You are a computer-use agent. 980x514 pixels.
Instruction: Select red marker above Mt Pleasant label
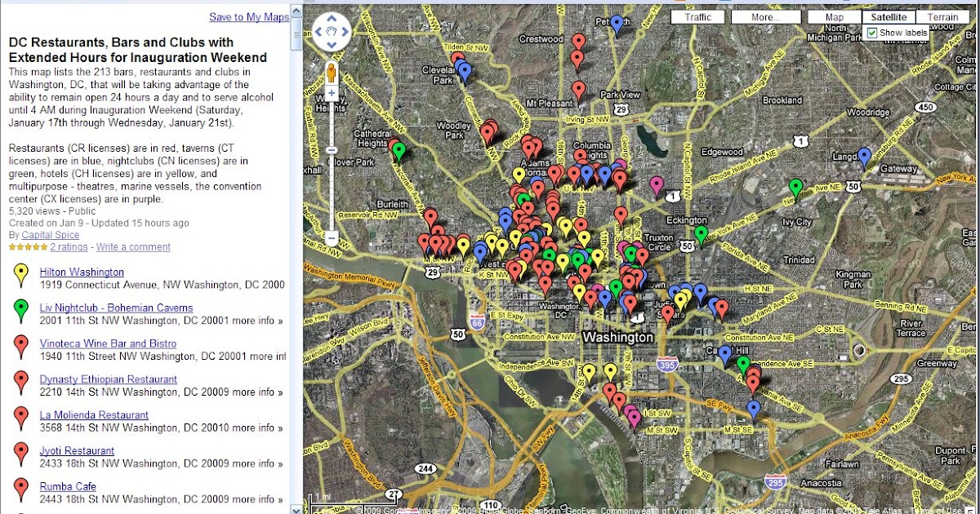[x=579, y=90]
